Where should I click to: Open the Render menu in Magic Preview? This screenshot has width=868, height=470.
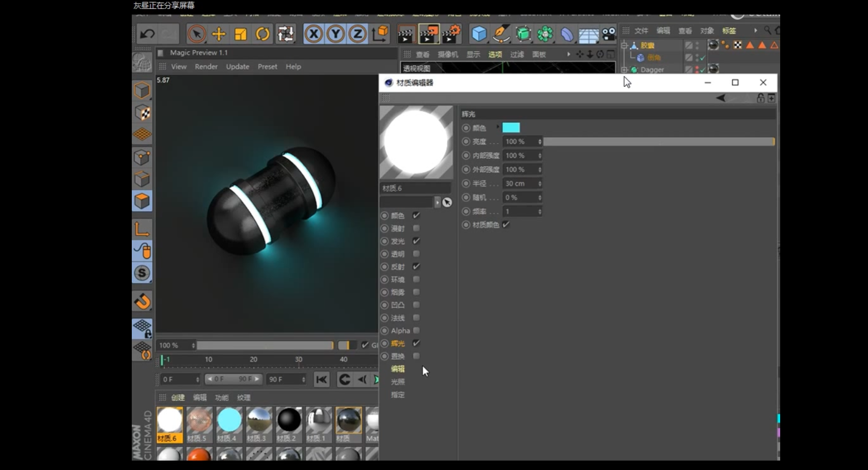pos(206,67)
